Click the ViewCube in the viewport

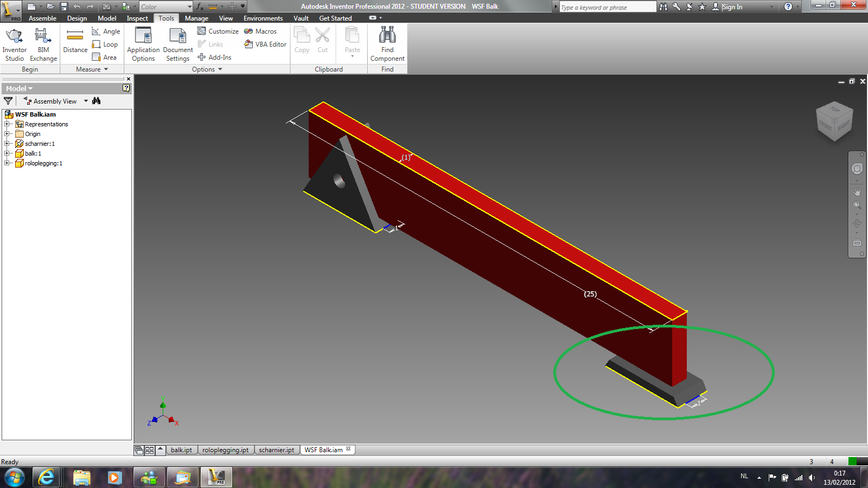834,121
